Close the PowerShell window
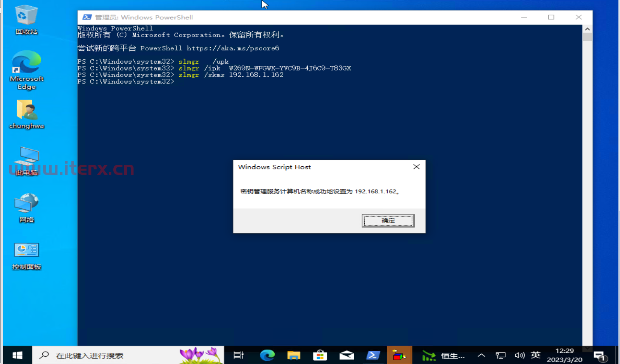This screenshot has height=364, width=620. coord(578,17)
